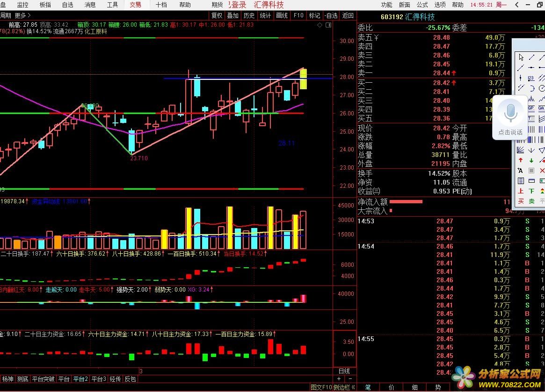545x392 pixels.
Task: Click the red up-arrow marker tool
Action: [x=521, y=160]
